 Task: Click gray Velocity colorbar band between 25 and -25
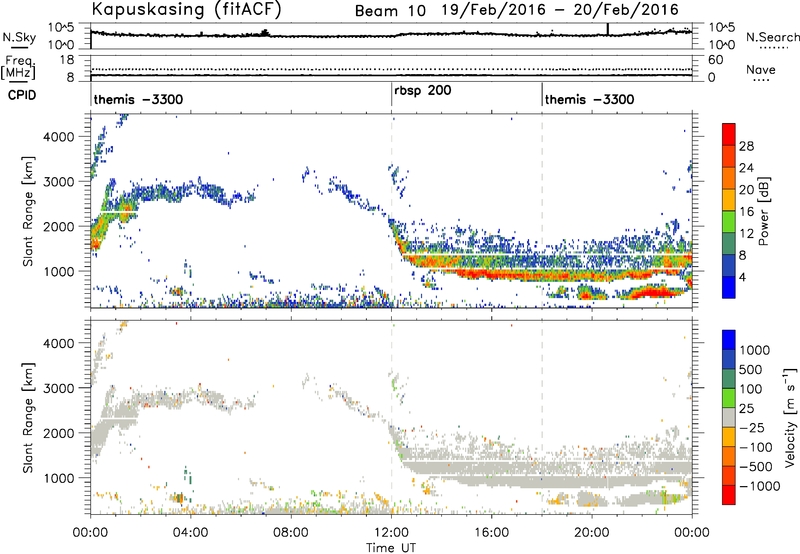coord(729,417)
